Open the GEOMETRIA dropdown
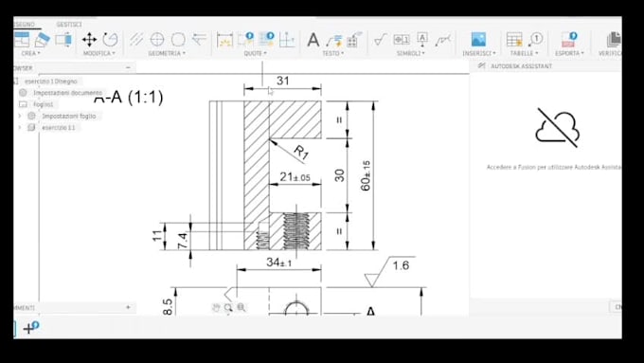The image size is (644, 363). 167,53
